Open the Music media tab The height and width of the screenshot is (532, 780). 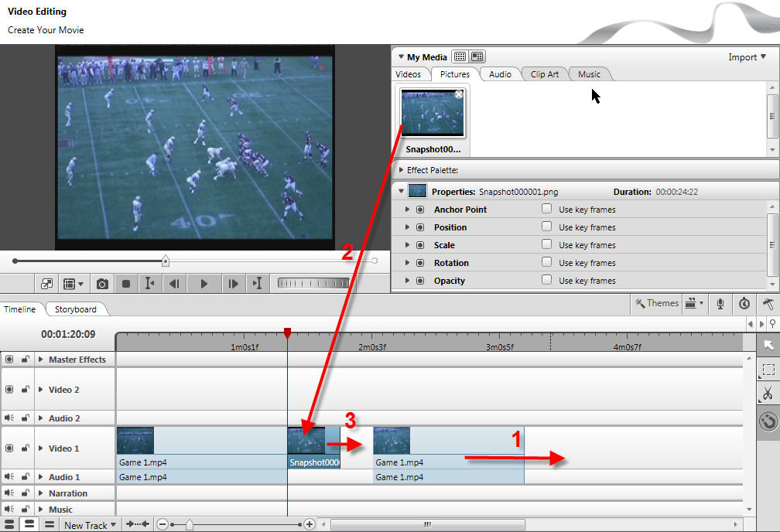589,74
